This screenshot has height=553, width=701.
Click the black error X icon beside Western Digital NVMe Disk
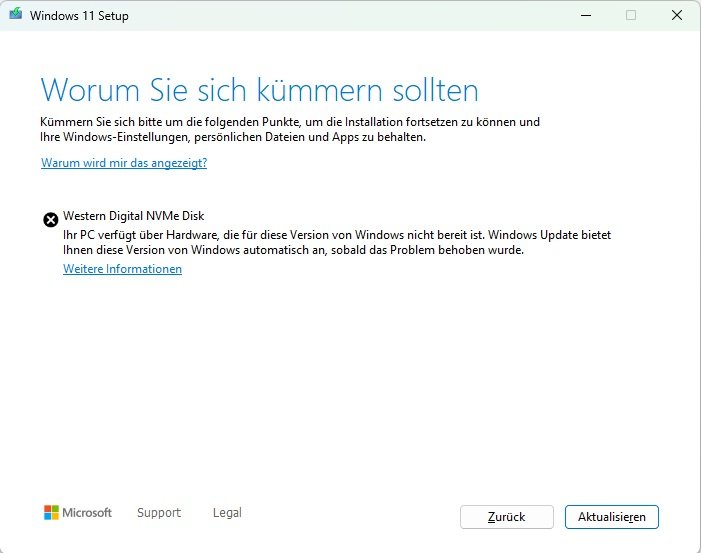pos(51,220)
